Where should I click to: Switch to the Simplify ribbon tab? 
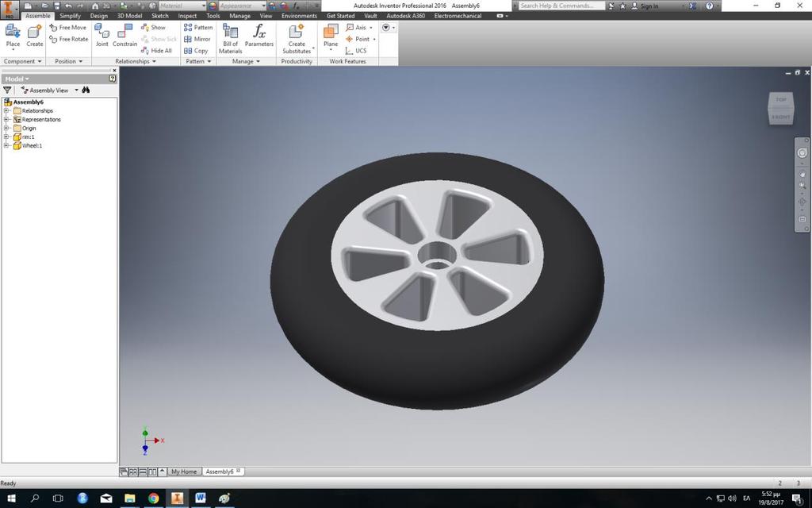pos(70,16)
